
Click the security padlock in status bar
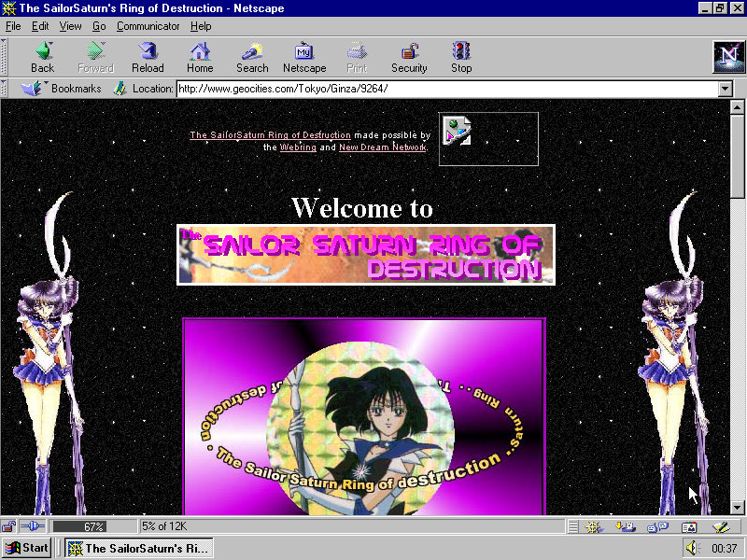point(8,526)
